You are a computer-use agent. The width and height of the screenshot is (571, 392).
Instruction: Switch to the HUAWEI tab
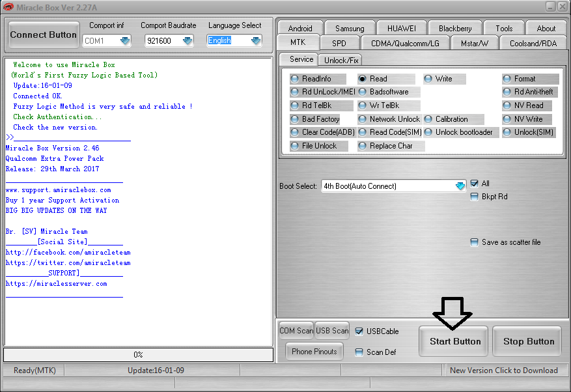401,28
